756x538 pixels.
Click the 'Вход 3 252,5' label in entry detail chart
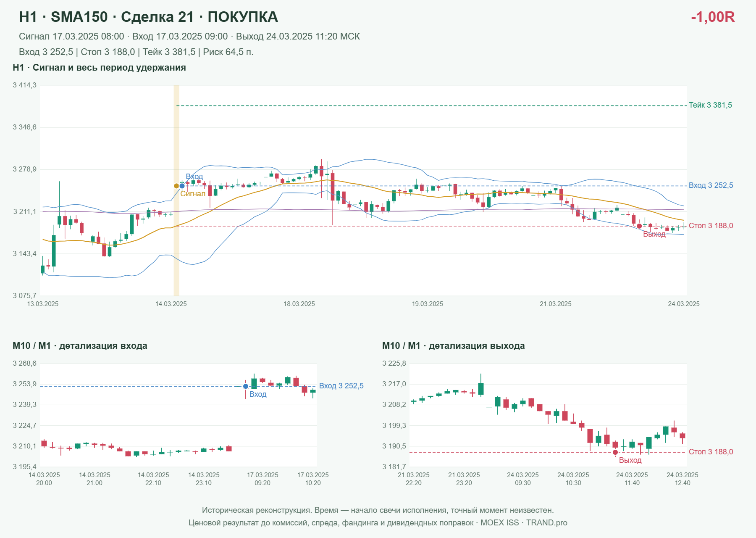click(341, 386)
